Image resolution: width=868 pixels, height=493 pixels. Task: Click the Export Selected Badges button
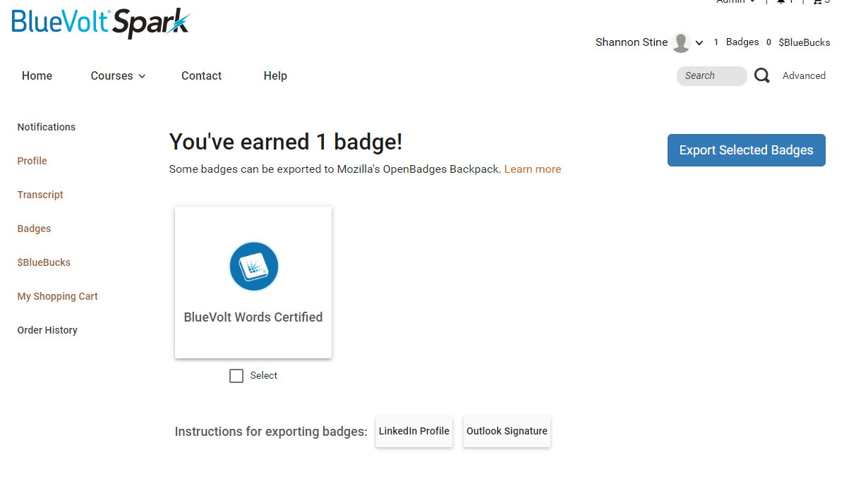747,150
